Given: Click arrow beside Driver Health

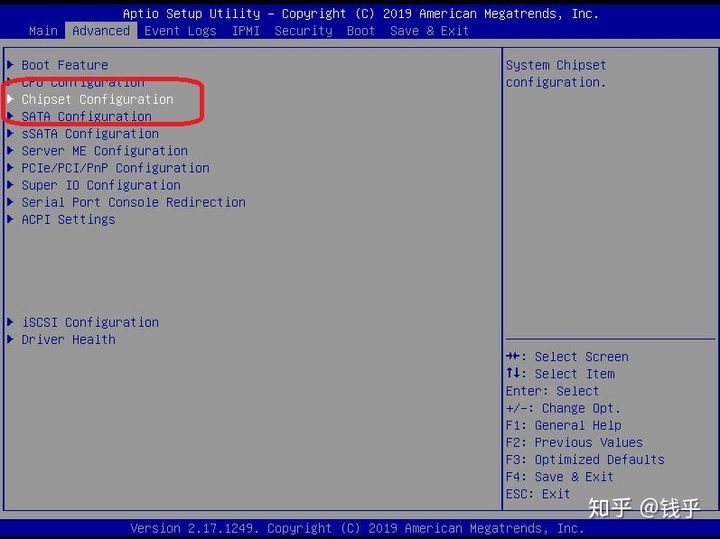Looking at the screenshot, I should pos(10,339).
